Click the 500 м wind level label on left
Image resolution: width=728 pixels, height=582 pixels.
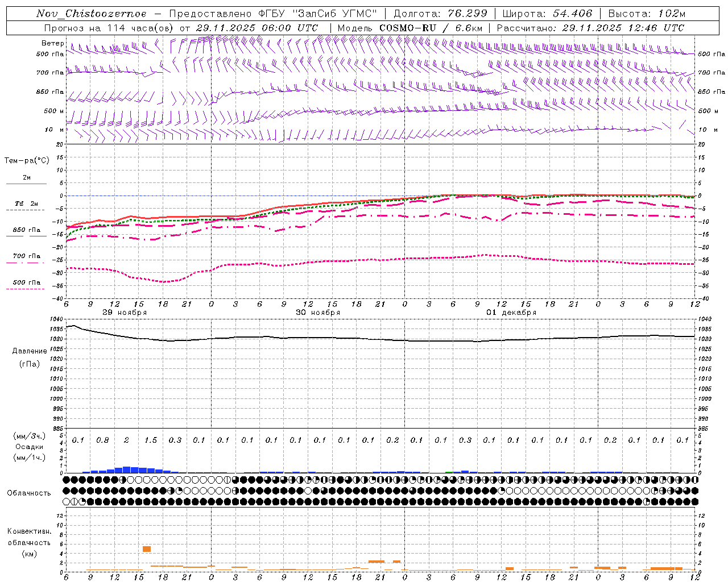click(x=54, y=111)
